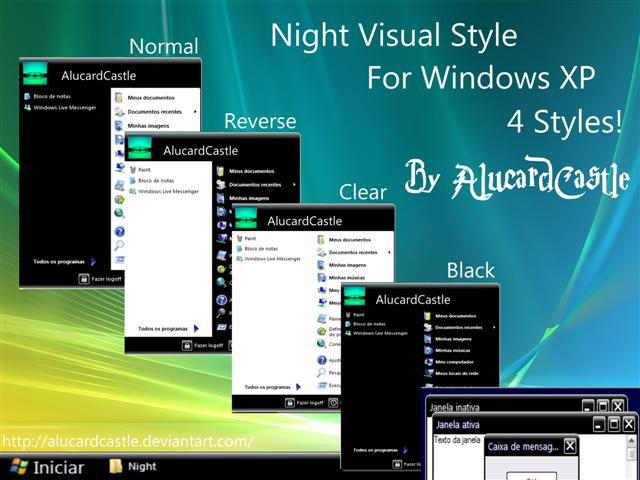Maximize the Janela ativa window
This screenshot has width=640, height=480.
point(613,424)
